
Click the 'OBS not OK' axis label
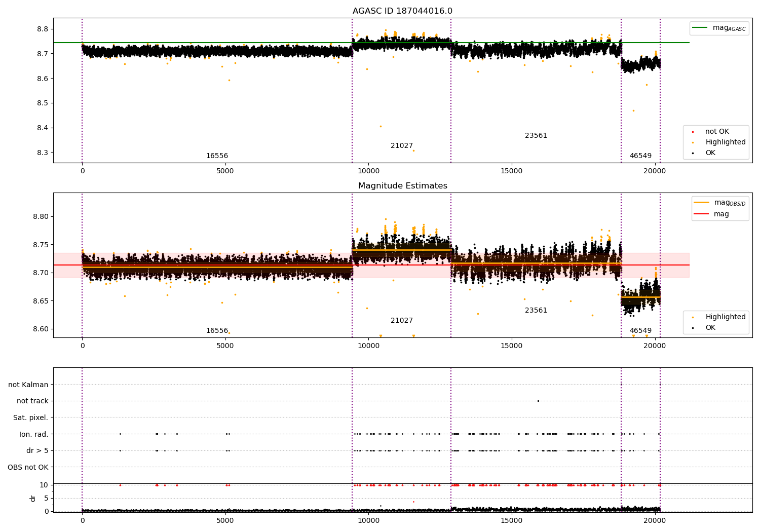tap(28, 467)
